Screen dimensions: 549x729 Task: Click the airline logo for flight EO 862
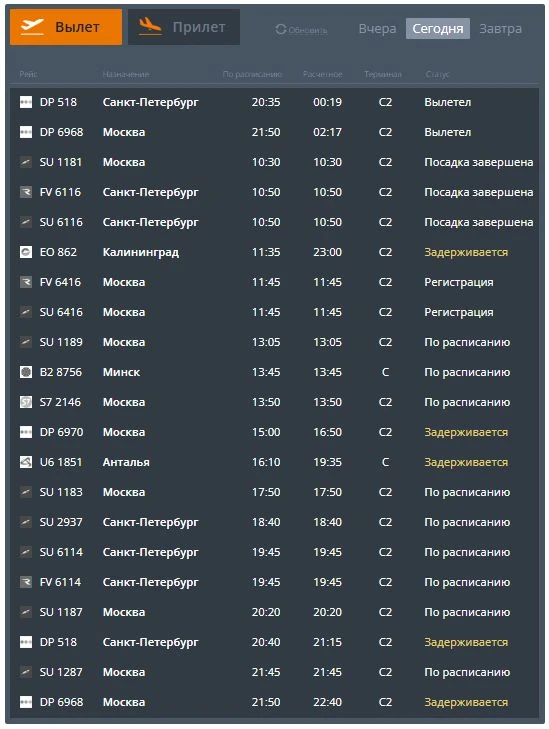pyautogui.click(x=26, y=252)
